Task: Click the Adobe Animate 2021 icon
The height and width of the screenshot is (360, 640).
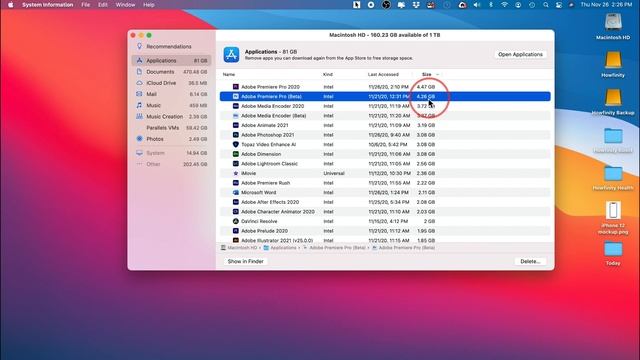Action: tap(236, 125)
